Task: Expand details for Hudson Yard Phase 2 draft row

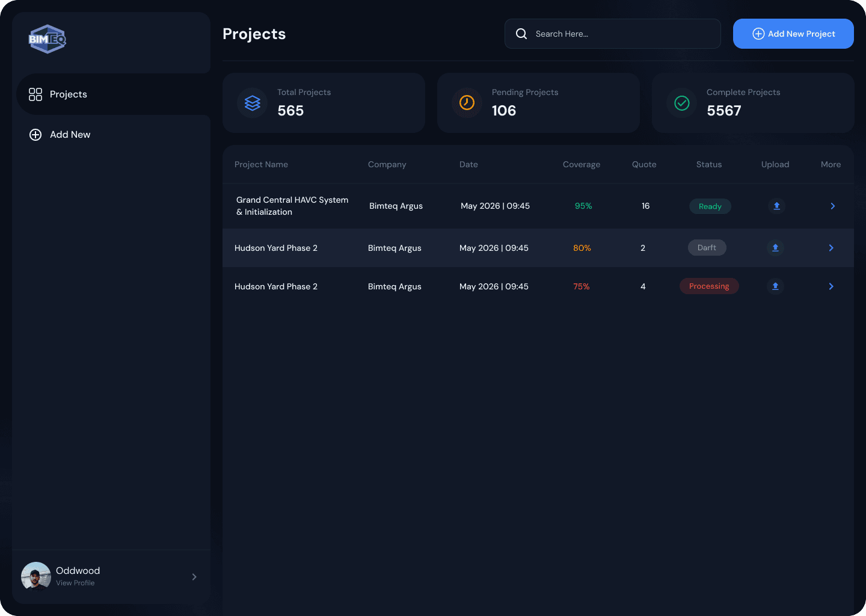Action: [x=831, y=247]
